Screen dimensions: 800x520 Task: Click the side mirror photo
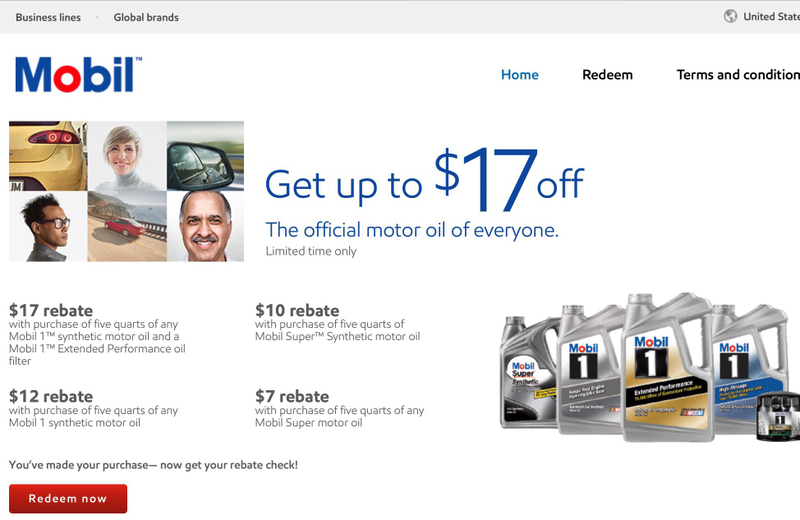[205, 156]
